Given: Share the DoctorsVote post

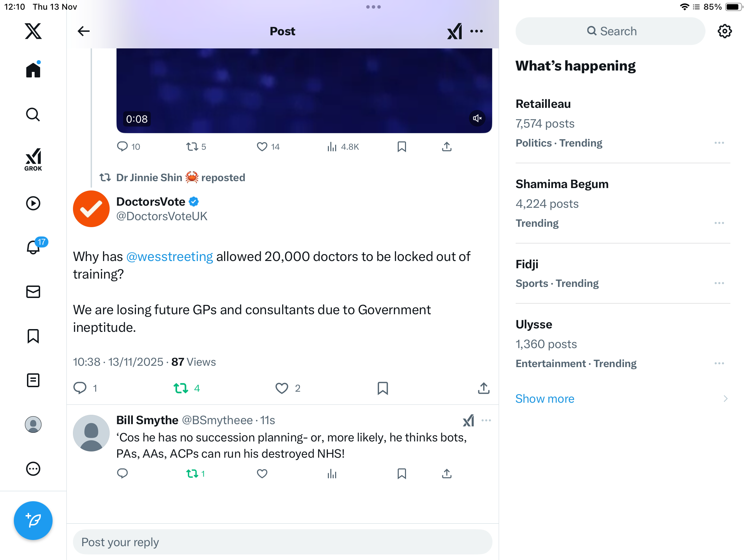Looking at the screenshot, I should [x=483, y=388].
